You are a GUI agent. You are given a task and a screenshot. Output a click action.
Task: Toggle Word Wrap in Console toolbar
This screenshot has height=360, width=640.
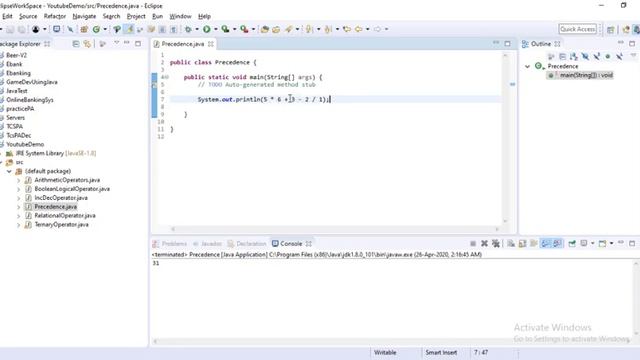[x=534, y=244]
